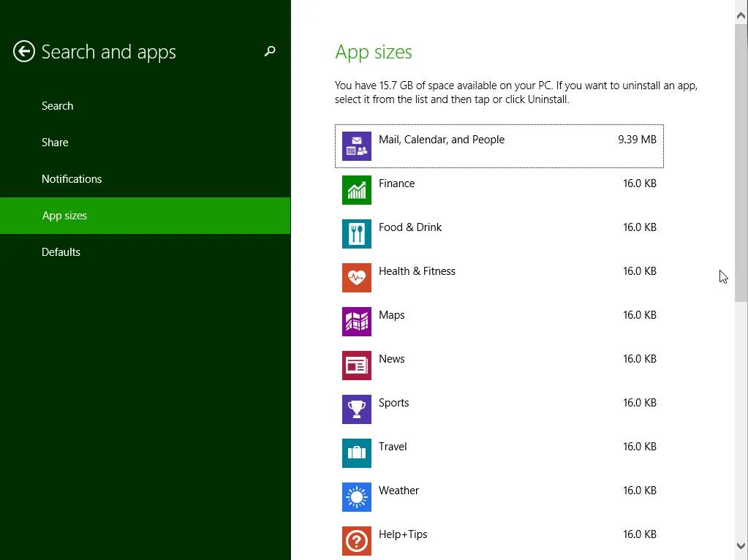
Task: Click the Sports trophy icon
Action: (356, 409)
